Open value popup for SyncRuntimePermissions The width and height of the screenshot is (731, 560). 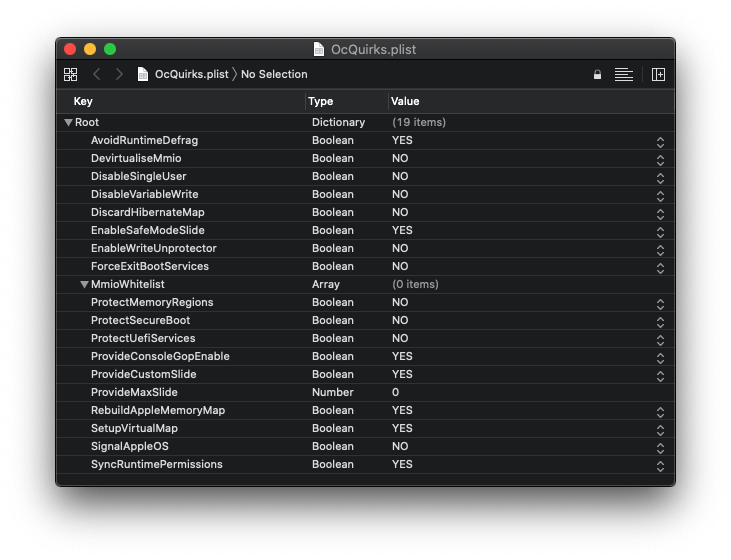(660, 466)
